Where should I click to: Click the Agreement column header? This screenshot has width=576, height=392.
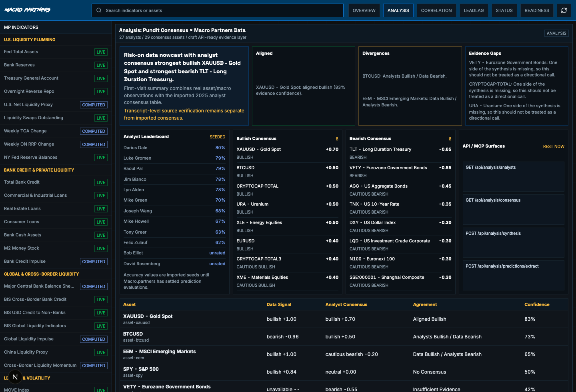(425, 304)
